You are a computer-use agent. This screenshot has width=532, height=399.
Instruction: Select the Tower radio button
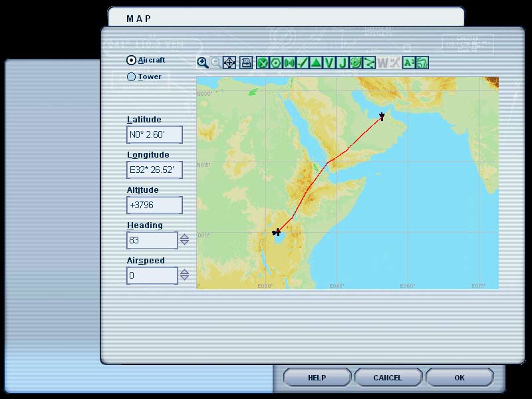coord(131,77)
